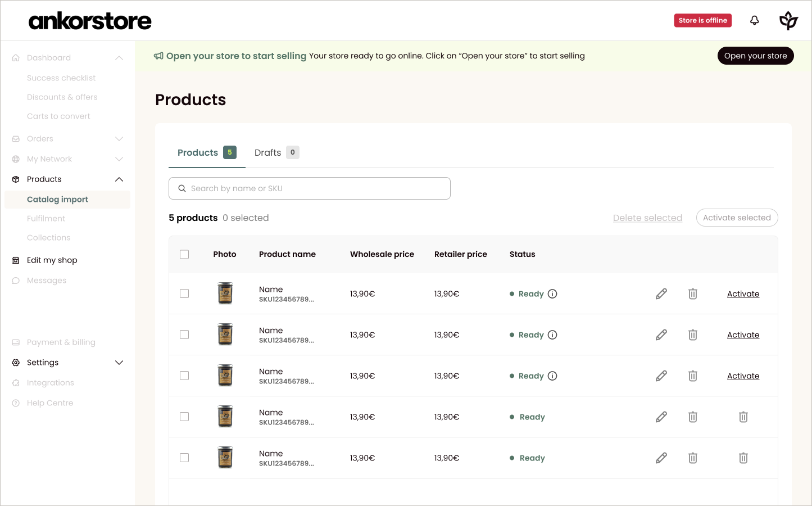Tick the select-all checkbox in table header

pos(184,254)
